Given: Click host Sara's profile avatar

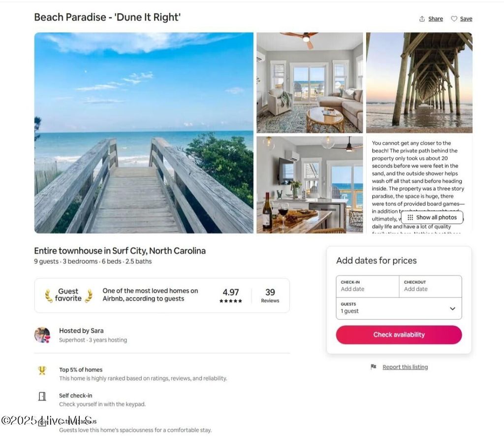Looking at the screenshot, I should pyautogui.click(x=42, y=335).
